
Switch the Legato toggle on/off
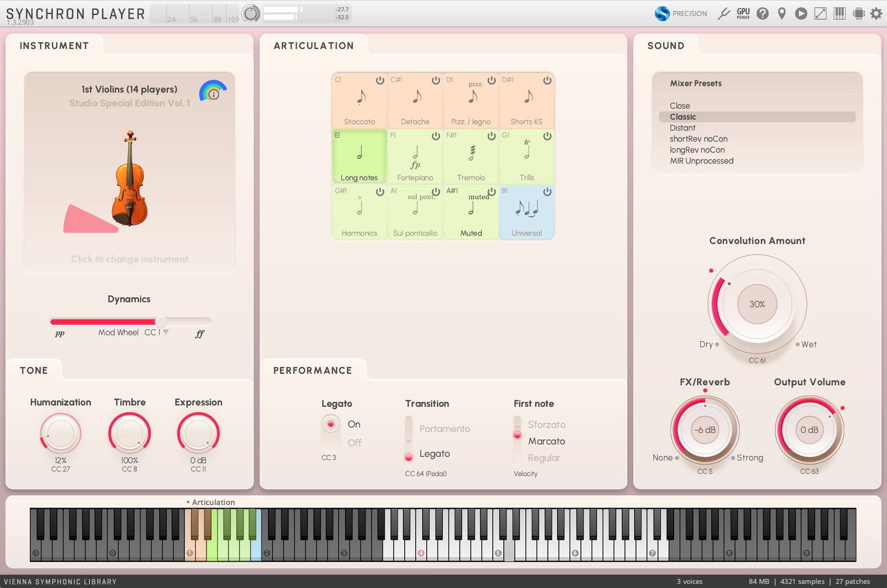tap(330, 432)
